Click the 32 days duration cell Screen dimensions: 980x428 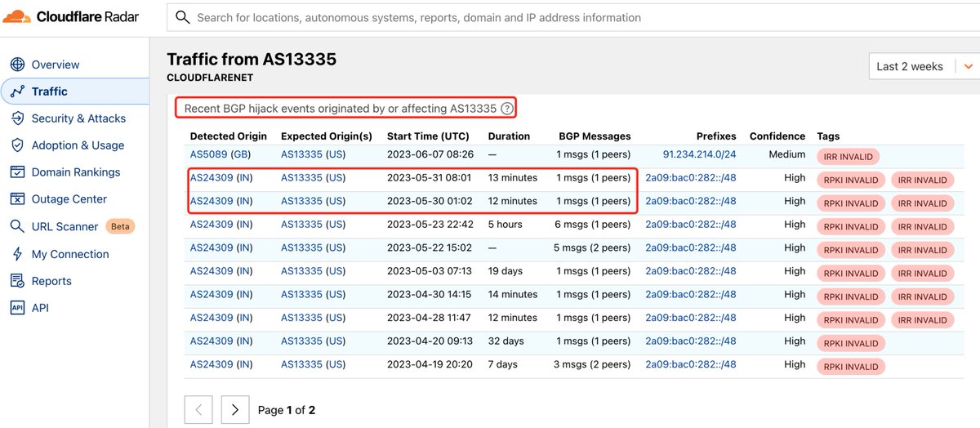(x=507, y=341)
